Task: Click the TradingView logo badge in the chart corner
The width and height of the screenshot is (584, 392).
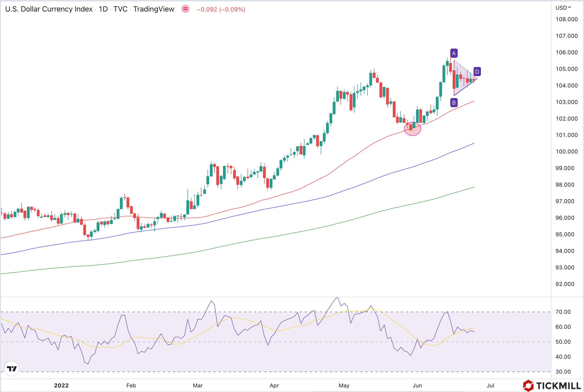Action: (12, 368)
